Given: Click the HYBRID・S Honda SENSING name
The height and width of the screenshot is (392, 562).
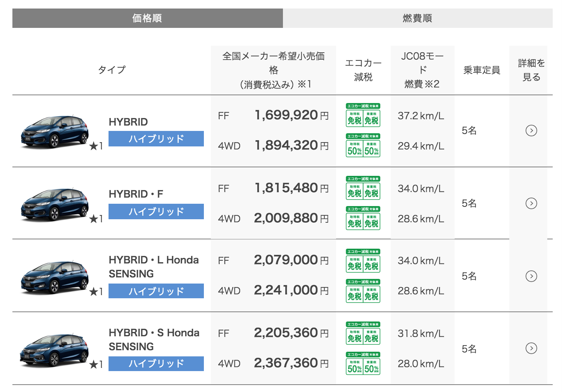Looking at the screenshot, I should coord(154,340).
